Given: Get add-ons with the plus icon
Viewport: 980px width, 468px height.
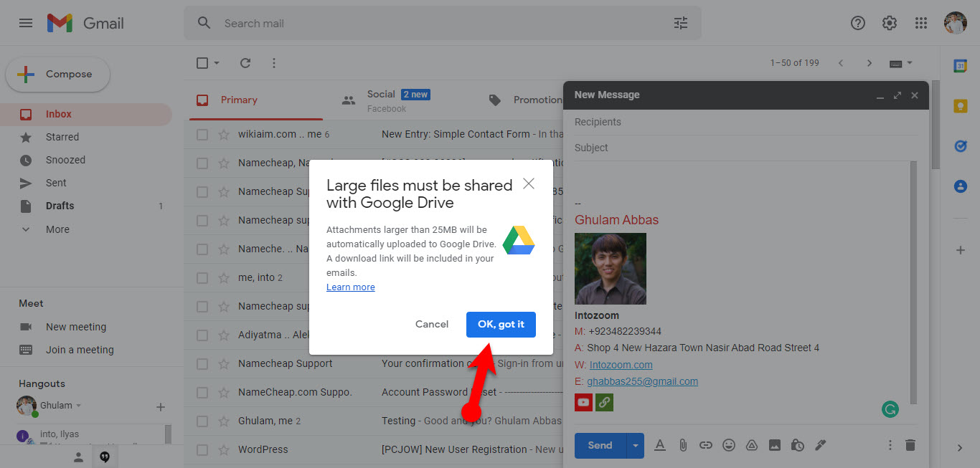Looking at the screenshot, I should click(960, 250).
